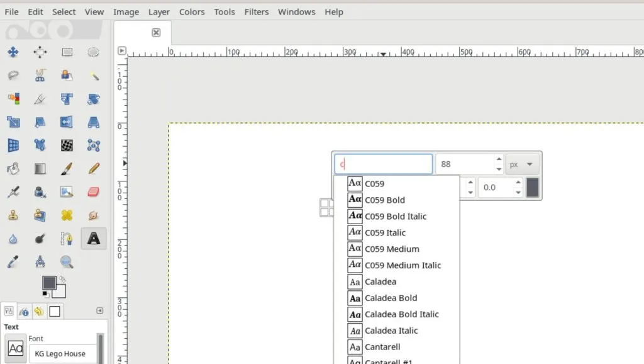Viewport: 644px width, 364px height.
Task: Select the Fuzzy Select magic wand
Action: tap(94, 76)
